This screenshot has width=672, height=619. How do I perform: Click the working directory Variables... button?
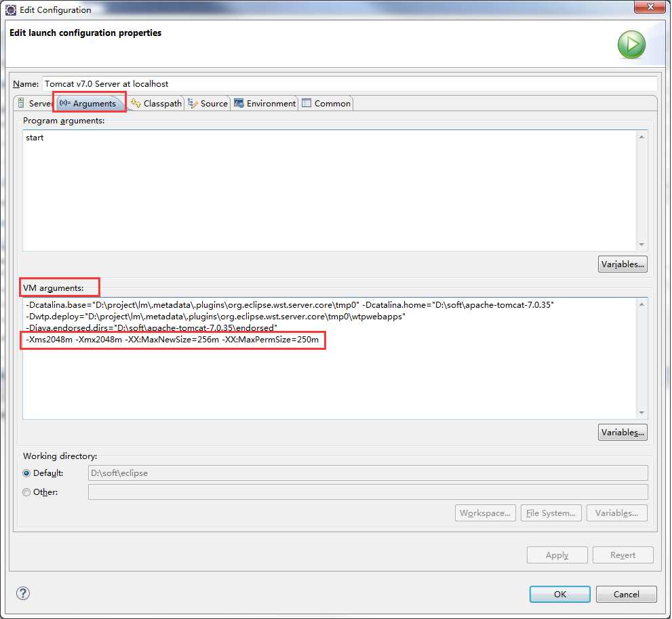point(616,513)
